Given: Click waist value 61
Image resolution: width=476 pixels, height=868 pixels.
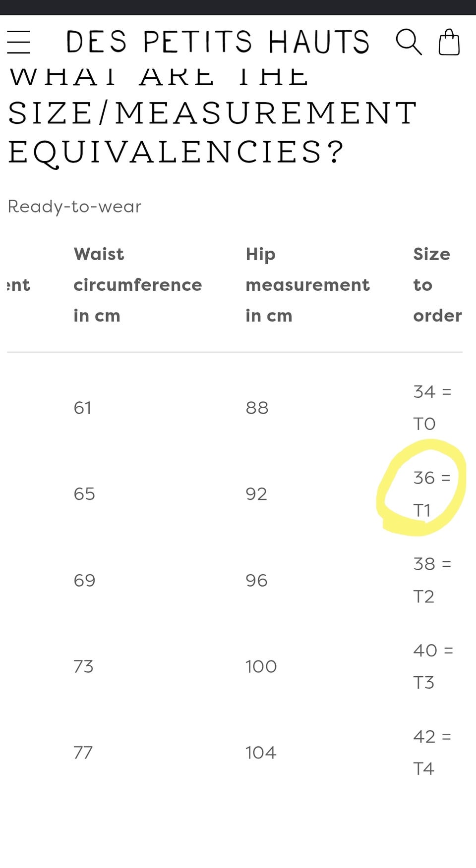Looking at the screenshot, I should tap(82, 408).
